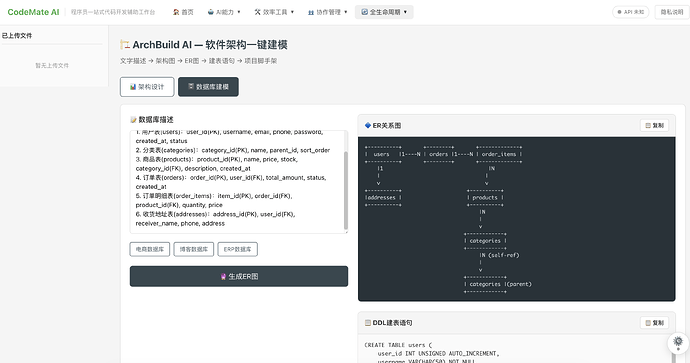
Task: Copy the DDL建表语句 content
Action: (654, 323)
